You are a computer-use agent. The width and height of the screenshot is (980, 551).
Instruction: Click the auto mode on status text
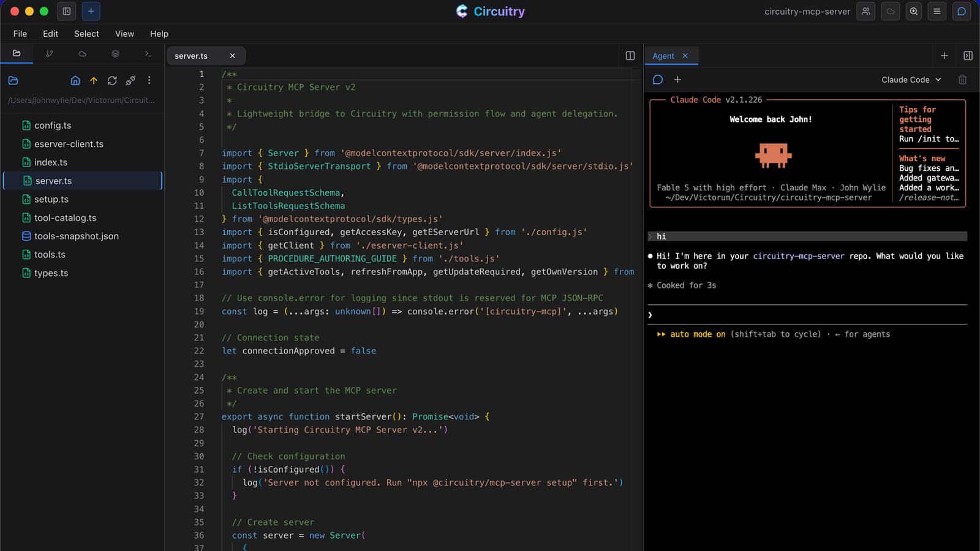click(x=698, y=334)
